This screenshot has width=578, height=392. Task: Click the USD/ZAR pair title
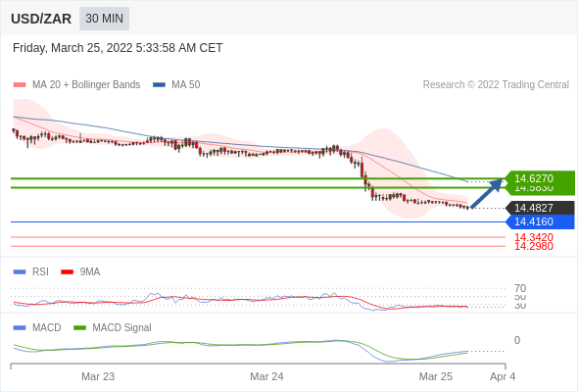click(x=41, y=19)
